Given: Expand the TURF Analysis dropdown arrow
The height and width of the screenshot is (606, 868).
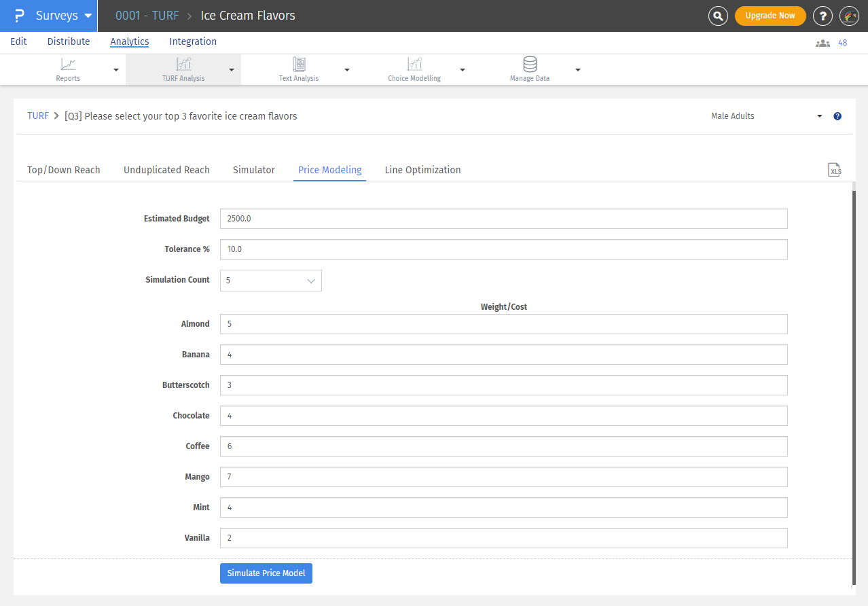Looking at the screenshot, I should coord(232,70).
